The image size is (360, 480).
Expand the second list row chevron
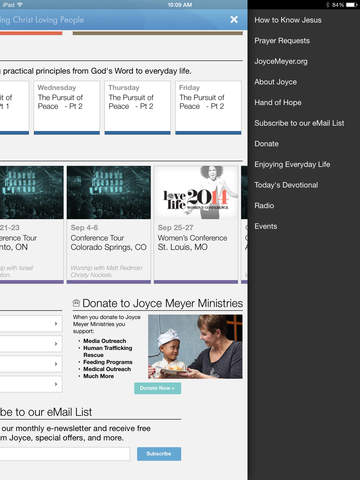[56, 344]
